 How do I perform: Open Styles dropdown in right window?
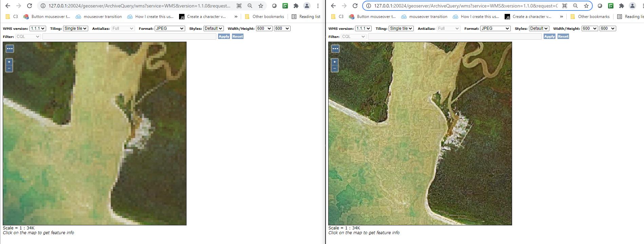(539, 28)
